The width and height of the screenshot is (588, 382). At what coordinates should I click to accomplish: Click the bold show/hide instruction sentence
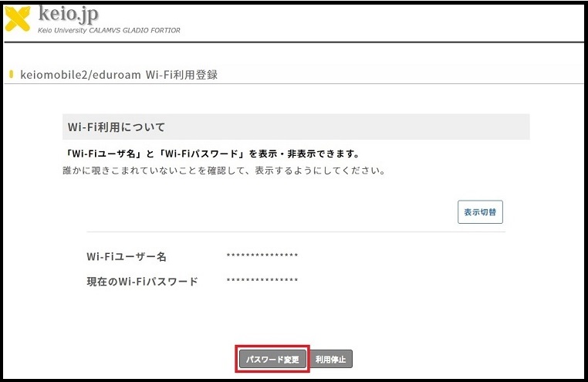click(212, 154)
